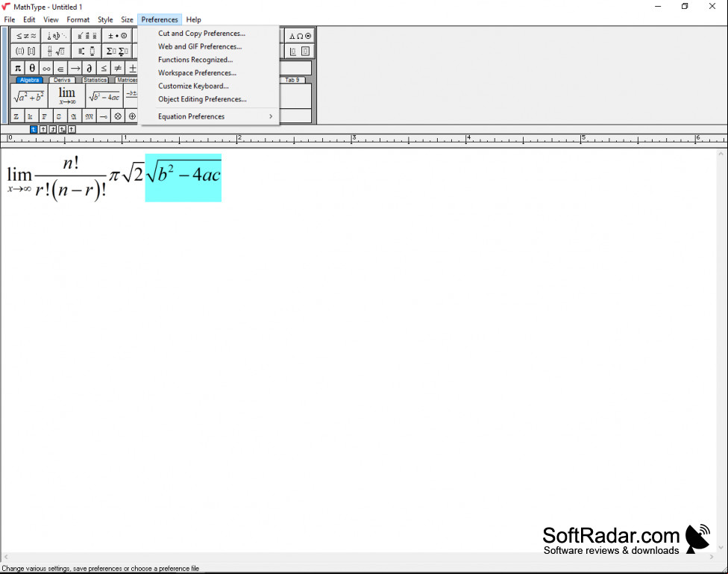Choose Cut and Copy Preferences

coord(210,34)
